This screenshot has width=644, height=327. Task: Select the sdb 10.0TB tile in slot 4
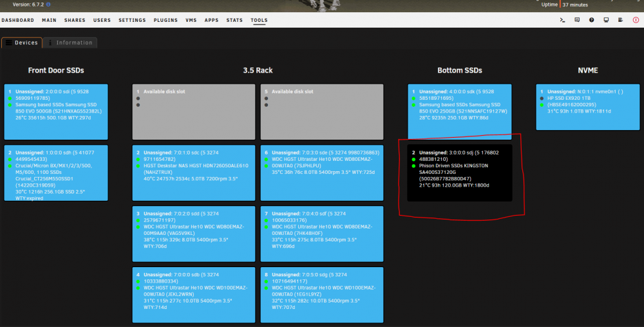[193, 295]
